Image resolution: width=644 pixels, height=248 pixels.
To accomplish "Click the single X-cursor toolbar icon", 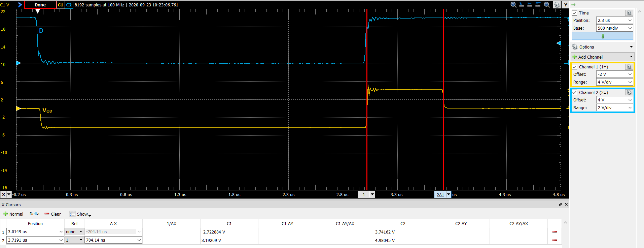I will pos(530,5).
